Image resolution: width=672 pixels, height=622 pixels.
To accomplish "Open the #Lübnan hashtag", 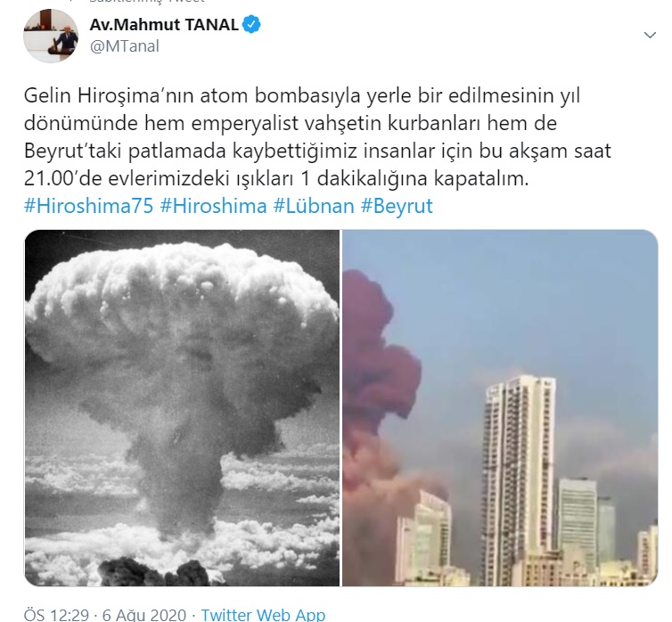I will pyautogui.click(x=314, y=206).
